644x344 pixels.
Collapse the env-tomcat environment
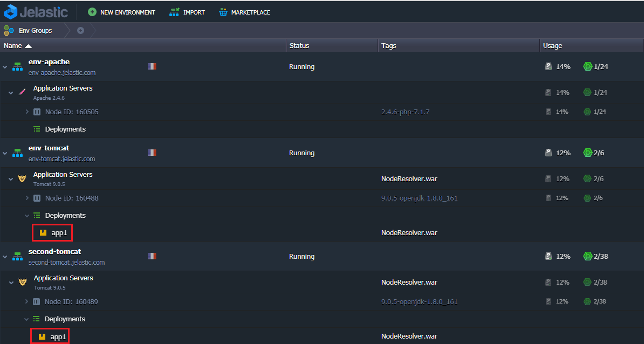5,153
